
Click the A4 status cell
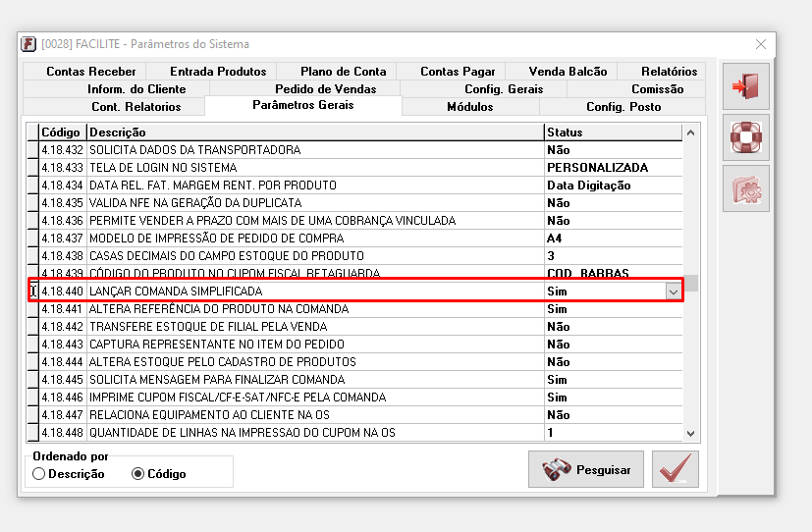(613, 239)
